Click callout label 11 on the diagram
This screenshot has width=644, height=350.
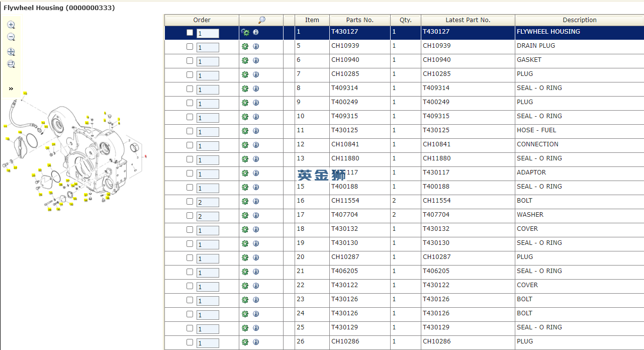coord(6,126)
